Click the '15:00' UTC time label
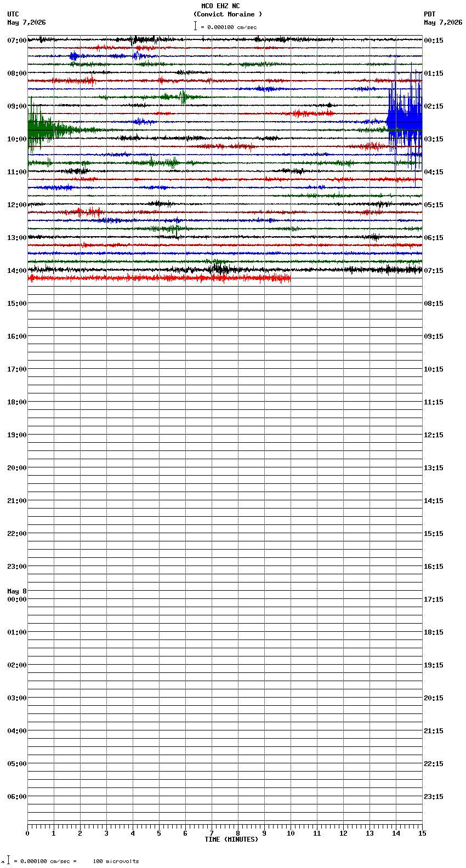This screenshot has height=868, width=466. click(x=17, y=304)
